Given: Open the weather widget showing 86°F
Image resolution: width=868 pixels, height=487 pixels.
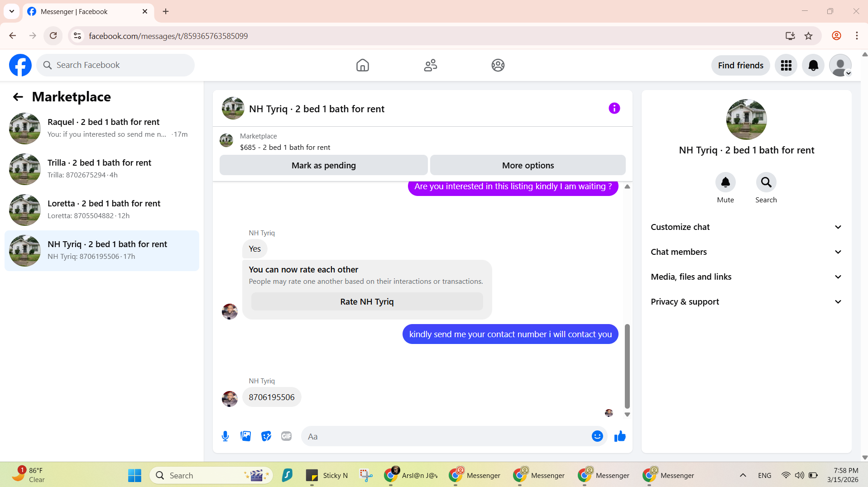Looking at the screenshot, I should [x=28, y=475].
